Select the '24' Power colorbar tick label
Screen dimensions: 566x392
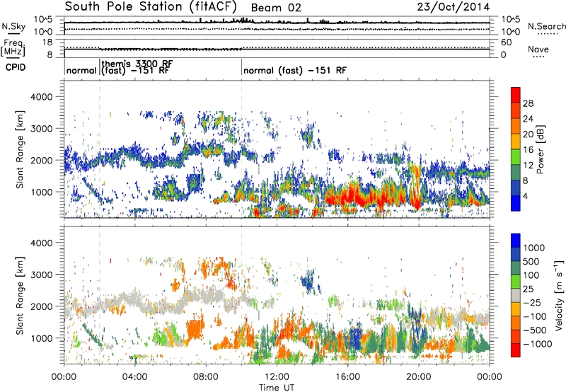[528, 119]
